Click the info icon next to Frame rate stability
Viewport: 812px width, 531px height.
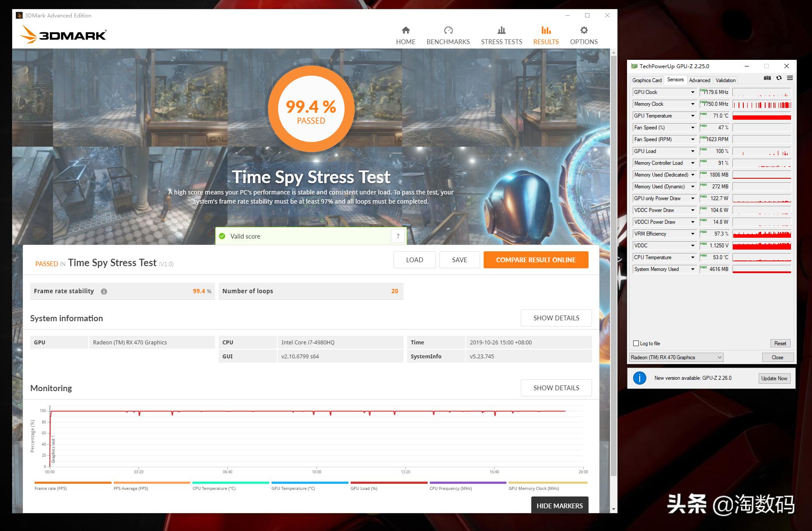point(104,291)
